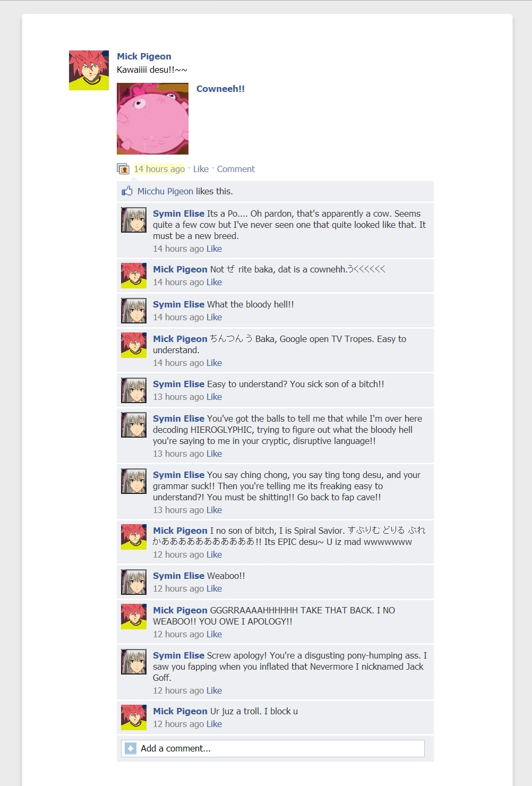This screenshot has height=786, width=532.
Task: Open Micchu Pigeon's profile link
Action: pos(165,191)
